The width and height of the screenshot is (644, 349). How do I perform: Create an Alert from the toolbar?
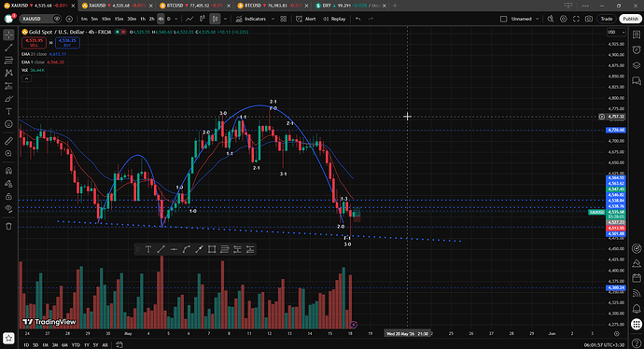[306, 19]
